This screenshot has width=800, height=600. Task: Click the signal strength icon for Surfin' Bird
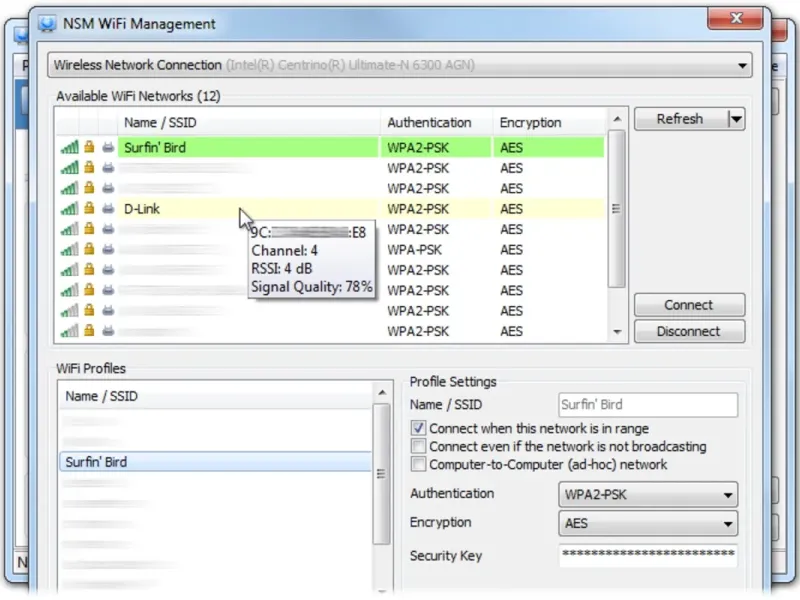69,148
